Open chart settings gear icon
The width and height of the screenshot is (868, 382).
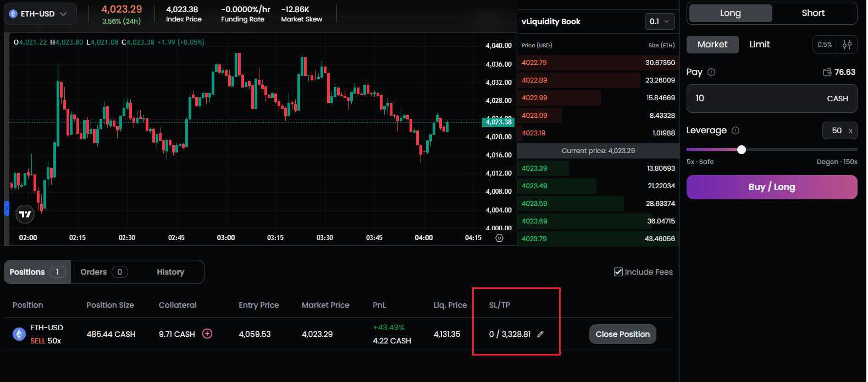pyautogui.click(x=499, y=238)
